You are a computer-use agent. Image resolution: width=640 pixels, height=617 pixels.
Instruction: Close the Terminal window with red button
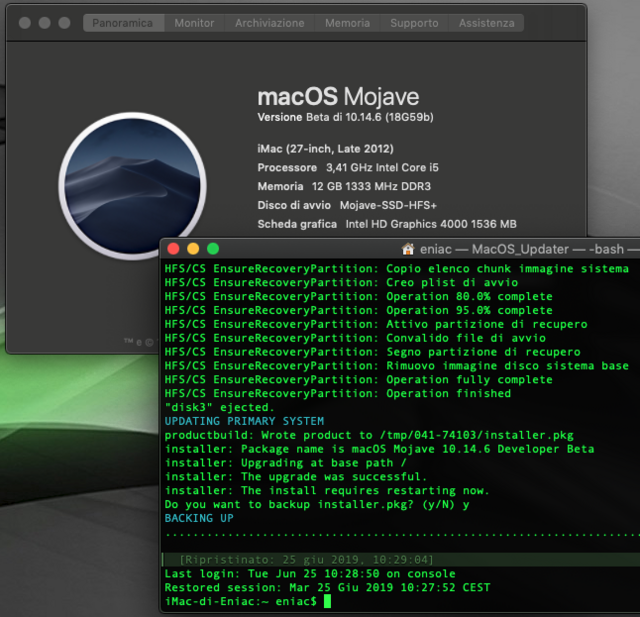pos(173,249)
